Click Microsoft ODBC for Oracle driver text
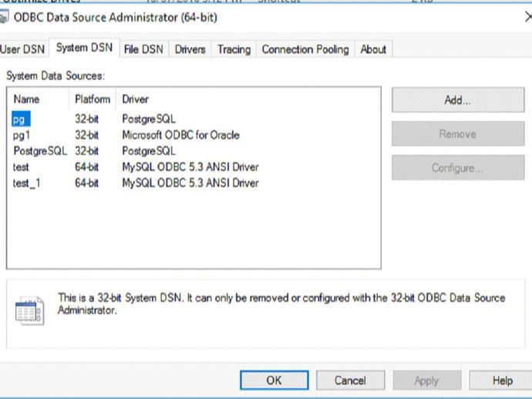Image resolution: width=532 pixels, height=399 pixels. [x=180, y=135]
